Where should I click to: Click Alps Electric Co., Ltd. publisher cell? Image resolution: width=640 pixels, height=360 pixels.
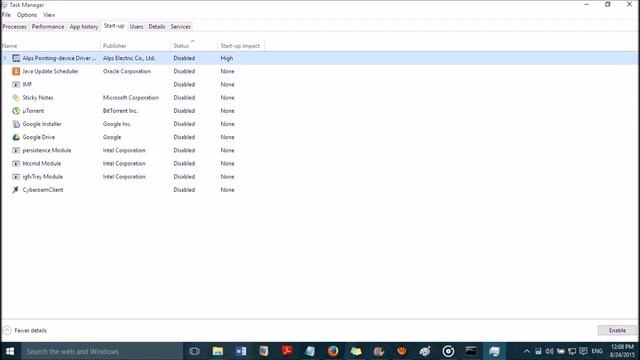(129, 58)
